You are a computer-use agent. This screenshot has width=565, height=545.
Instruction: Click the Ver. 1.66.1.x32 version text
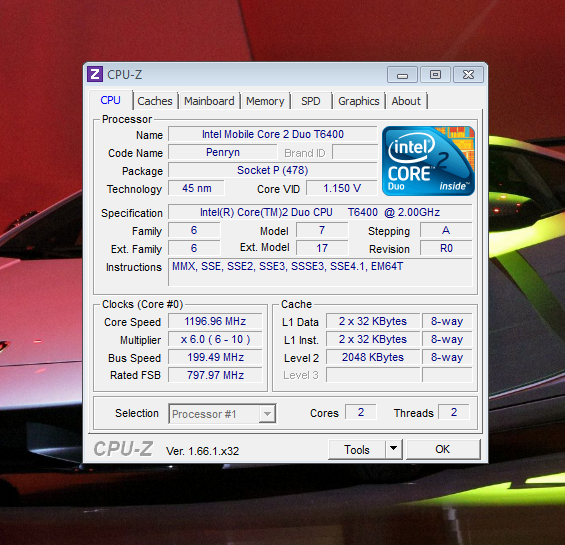click(203, 451)
